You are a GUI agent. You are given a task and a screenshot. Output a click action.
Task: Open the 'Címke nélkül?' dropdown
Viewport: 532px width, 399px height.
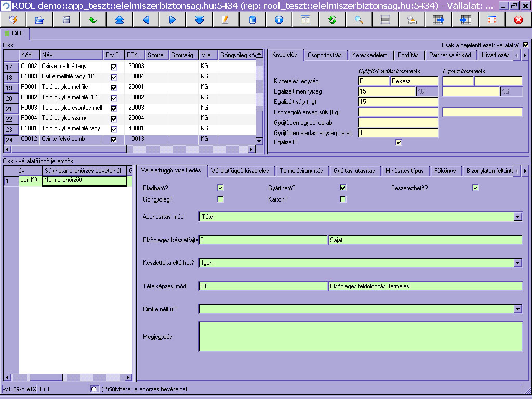coord(518,309)
